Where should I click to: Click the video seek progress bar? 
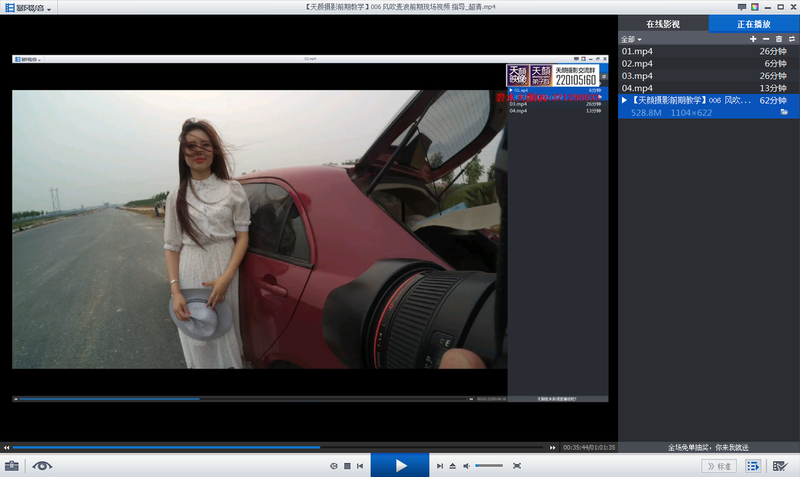(x=278, y=447)
